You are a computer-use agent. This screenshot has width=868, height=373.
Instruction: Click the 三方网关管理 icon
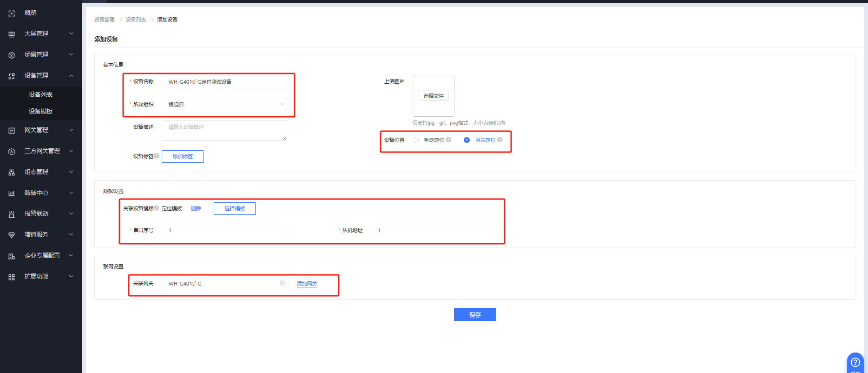(x=12, y=152)
